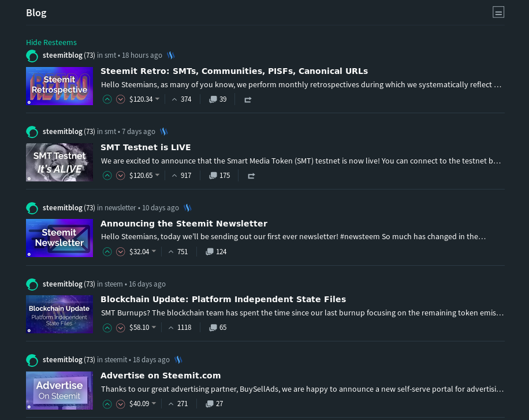Open the Steemit Newsletter thumbnail image
Viewport: 529px width, 420px height.
pos(59,238)
